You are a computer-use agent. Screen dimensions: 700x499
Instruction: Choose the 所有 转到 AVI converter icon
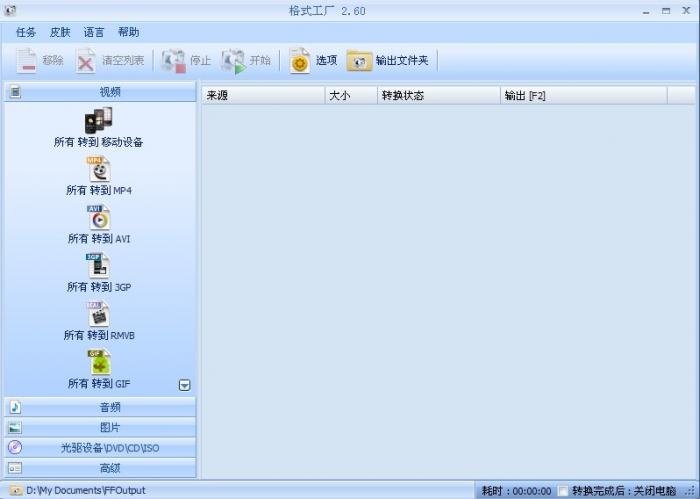click(99, 217)
